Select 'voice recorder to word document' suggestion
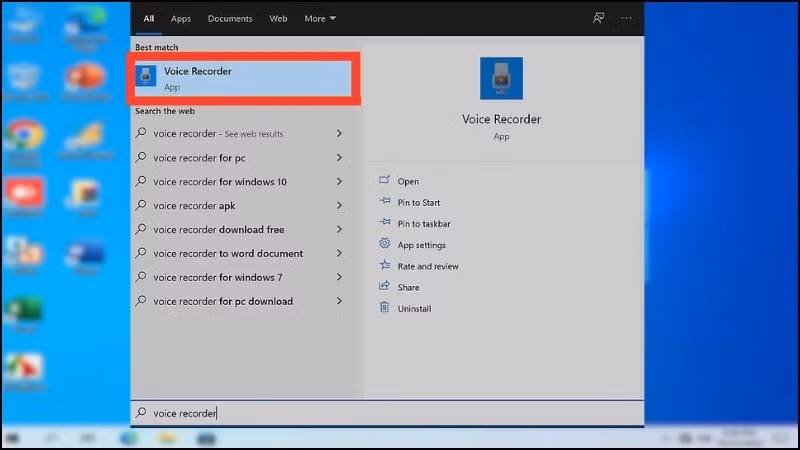 (239, 254)
